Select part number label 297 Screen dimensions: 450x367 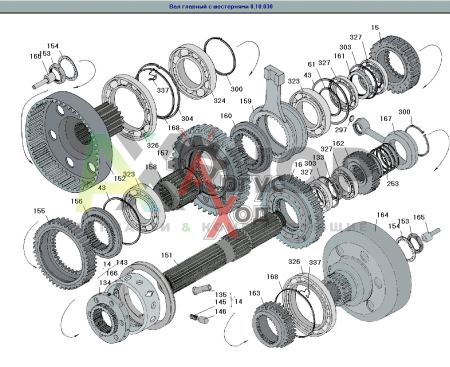coord(341,129)
